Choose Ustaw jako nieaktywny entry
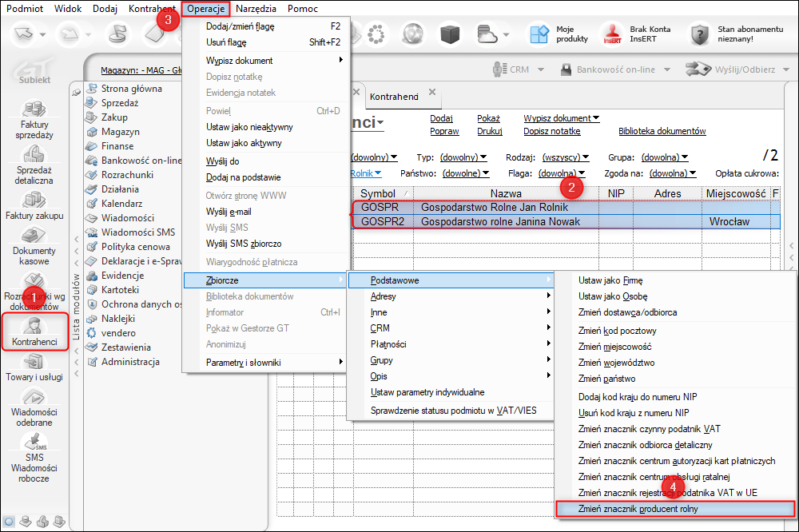 tap(267, 127)
